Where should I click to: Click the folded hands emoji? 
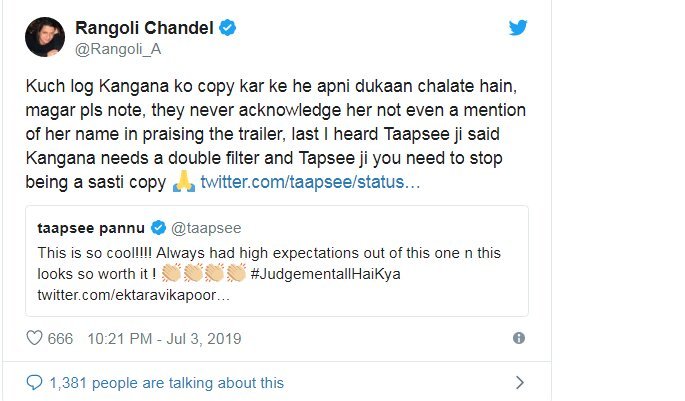coord(183,182)
